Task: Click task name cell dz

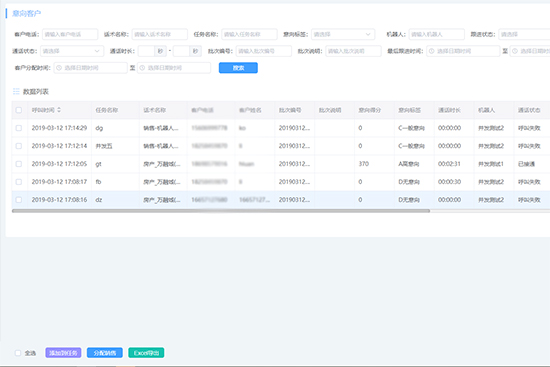Action: pyautogui.click(x=99, y=200)
